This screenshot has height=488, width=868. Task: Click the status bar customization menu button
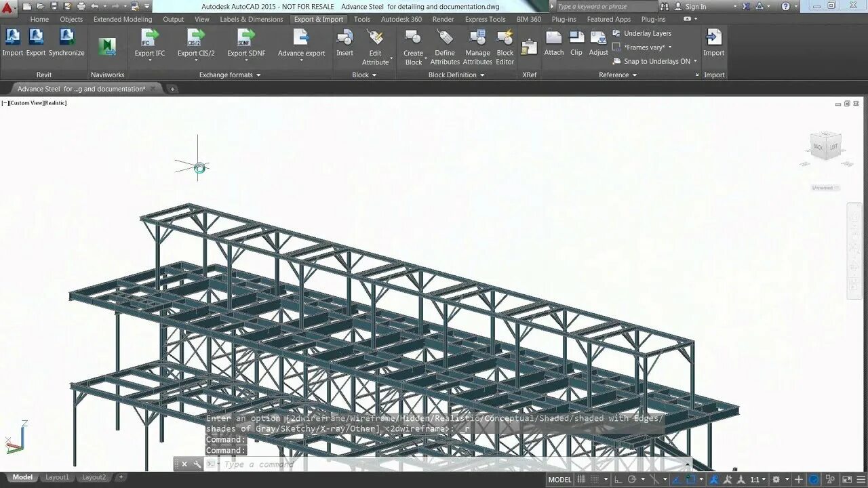(x=861, y=479)
